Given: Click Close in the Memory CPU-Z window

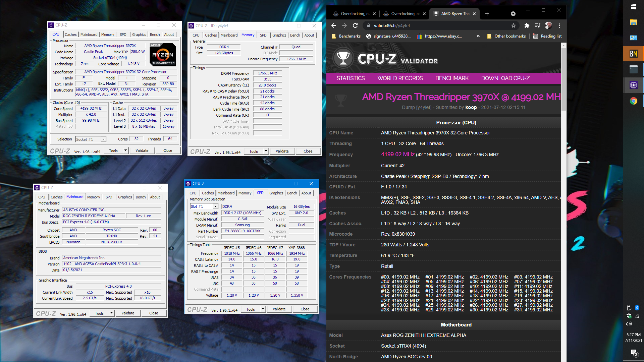Looking at the screenshot, I should coord(308,151).
